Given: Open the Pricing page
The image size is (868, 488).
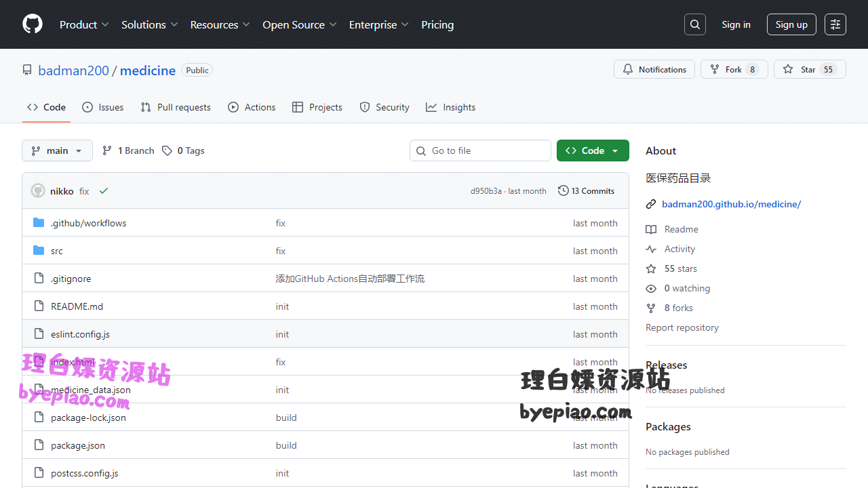Looking at the screenshot, I should pyautogui.click(x=437, y=24).
